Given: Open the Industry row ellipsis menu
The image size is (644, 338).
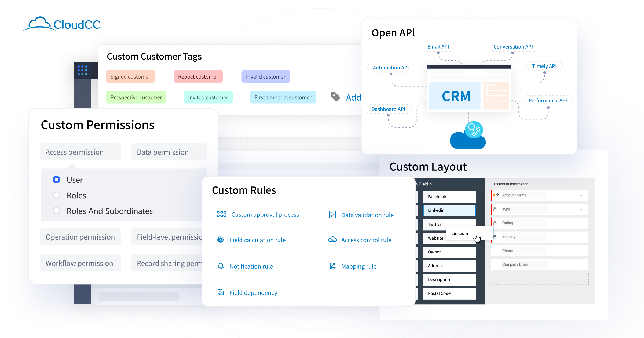Looking at the screenshot, I should coord(581,237).
